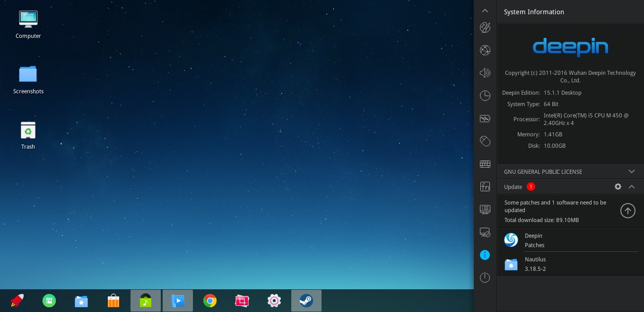Open Sound settings speaker icon
This screenshot has height=312, width=644.
pos(485,73)
